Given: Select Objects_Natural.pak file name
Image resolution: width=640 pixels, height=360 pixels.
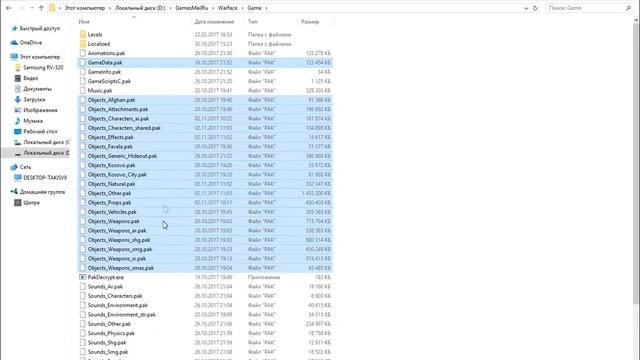Looking at the screenshot, I should tap(111, 184).
